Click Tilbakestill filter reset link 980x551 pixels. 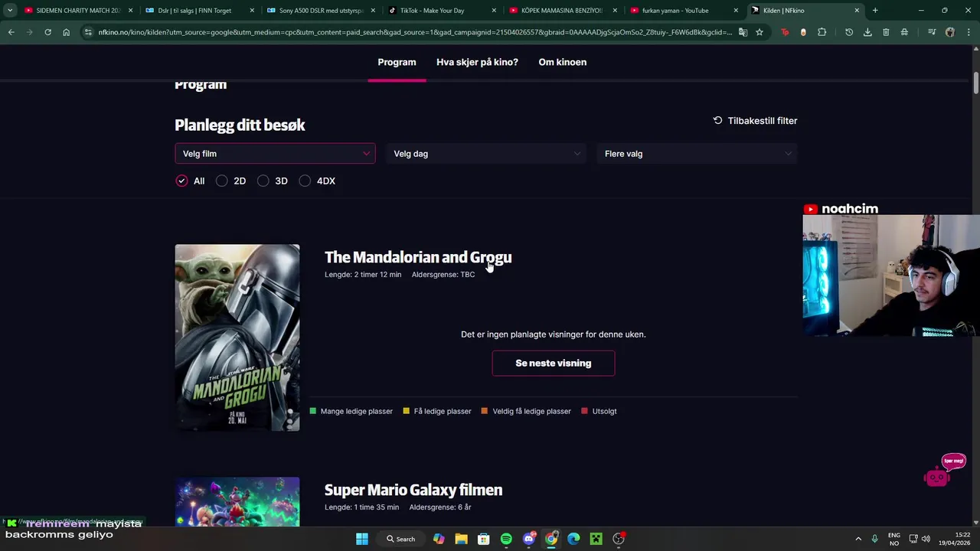pyautogui.click(x=755, y=120)
